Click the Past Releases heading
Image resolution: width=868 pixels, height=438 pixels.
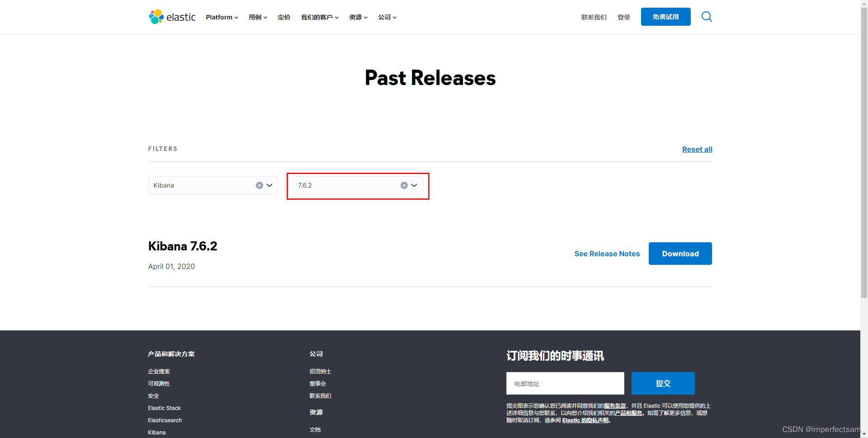coord(430,78)
